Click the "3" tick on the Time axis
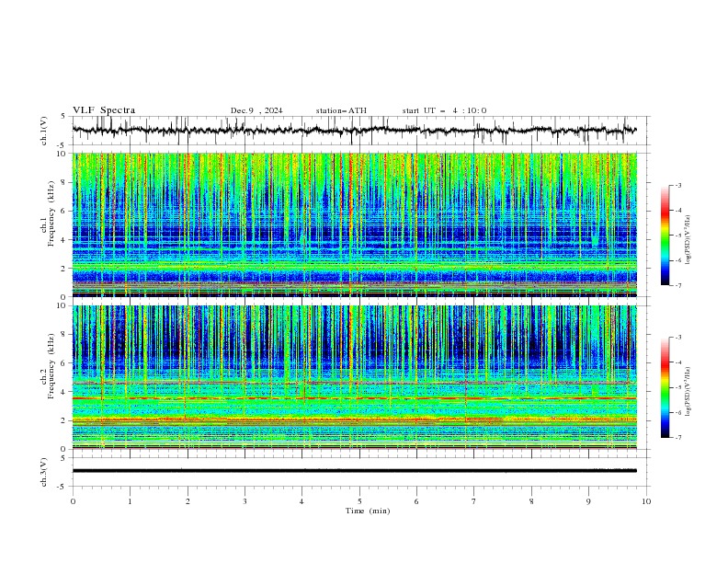728x563 pixels. pyautogui.click(x=245, y=501)
